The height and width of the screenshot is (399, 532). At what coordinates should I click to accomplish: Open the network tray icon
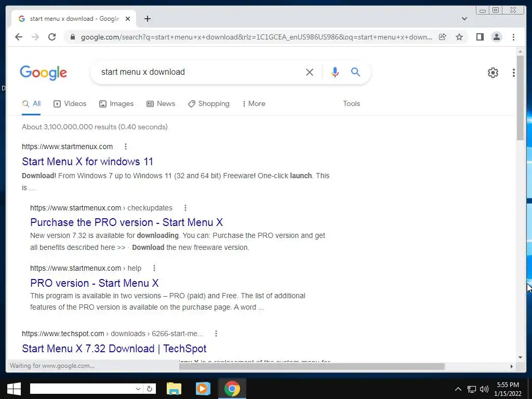(x=472, y=389)
